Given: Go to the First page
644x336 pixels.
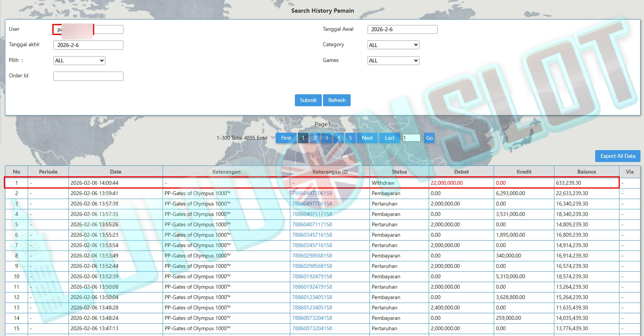Looking at the screenshot, I should coord(286,138).
